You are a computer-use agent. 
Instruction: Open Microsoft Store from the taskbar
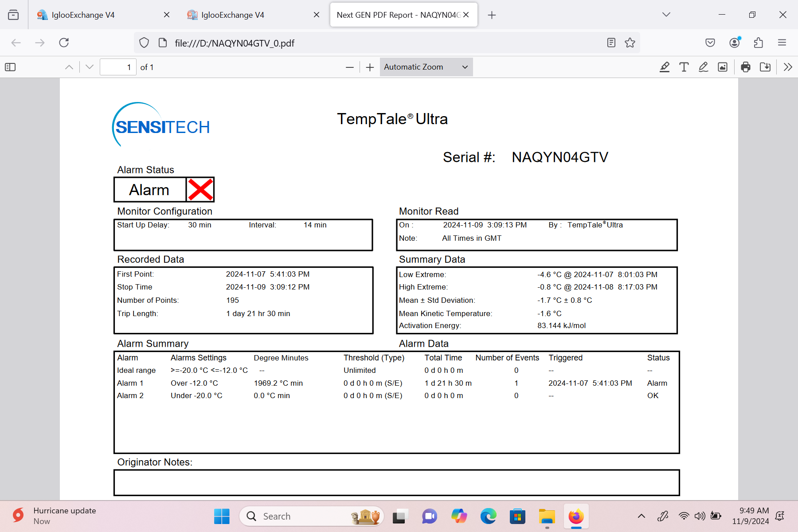click(517, 516)
